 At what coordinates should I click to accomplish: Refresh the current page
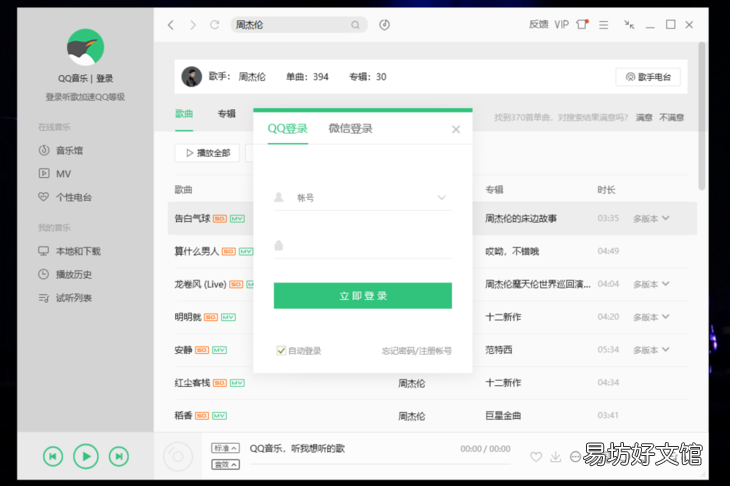[x=215, y=25]
